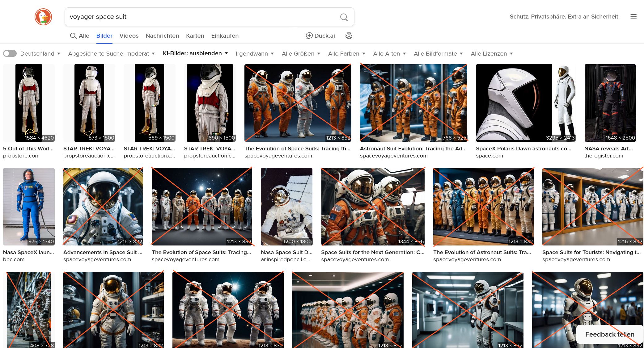Open the Nachrichten tab
Screen dimensions: 644x348
162,36
